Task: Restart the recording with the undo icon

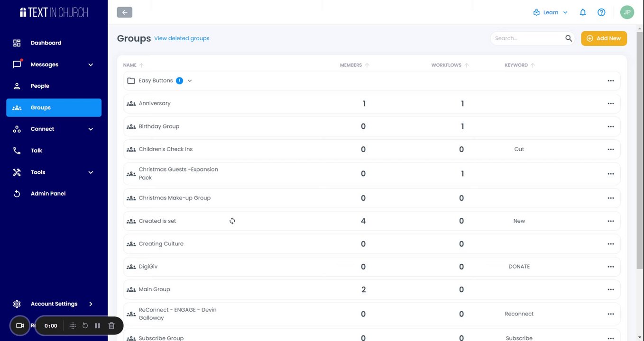Action: [x=85, y=326]
